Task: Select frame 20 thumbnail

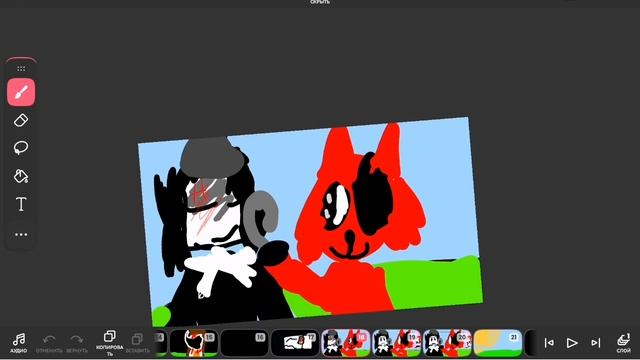Action: pos(447,343)
